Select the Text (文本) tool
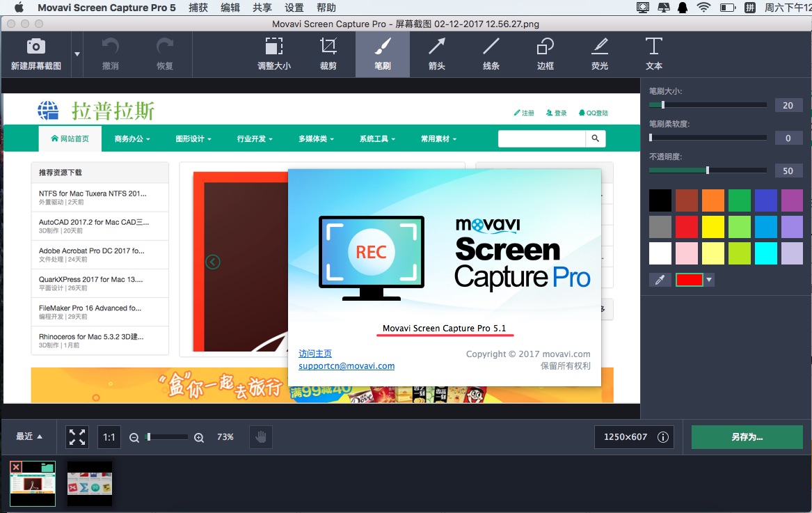Image resolution: width=812 pixels, height=513 pixels. 653,54
